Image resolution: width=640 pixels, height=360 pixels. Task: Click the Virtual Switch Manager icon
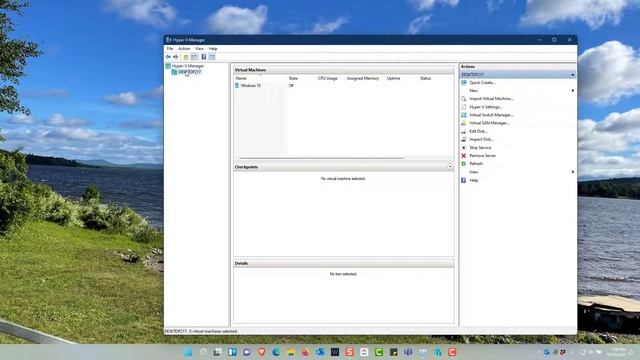464,115
